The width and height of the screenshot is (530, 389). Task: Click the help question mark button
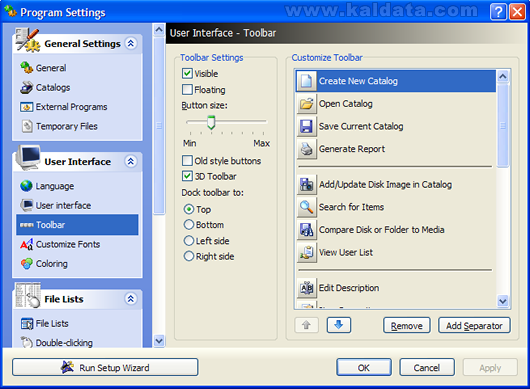tap(498, 12)
